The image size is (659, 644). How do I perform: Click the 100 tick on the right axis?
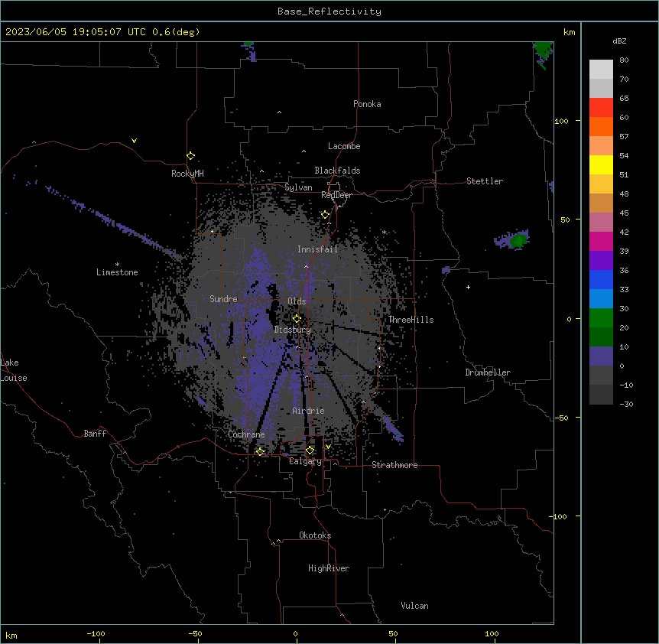[x=561, y=121]
